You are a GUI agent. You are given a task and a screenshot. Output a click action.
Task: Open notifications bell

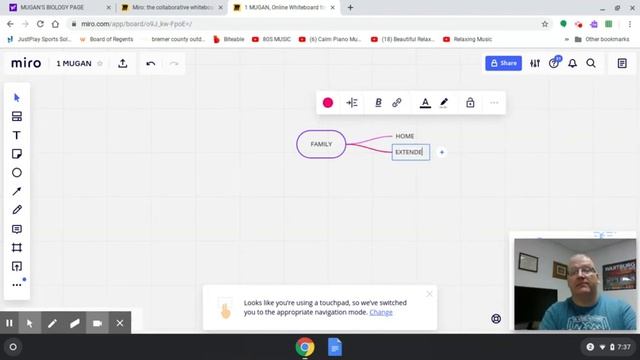pyautogui.click(x=573, y=63)
